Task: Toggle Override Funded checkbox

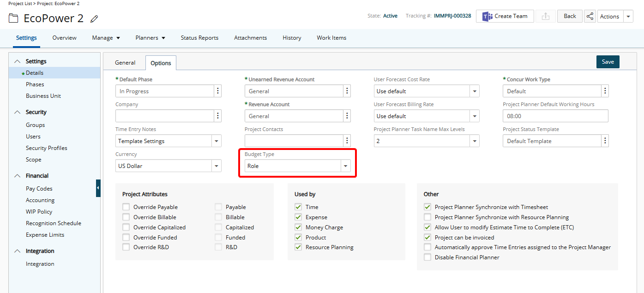Action: (x=126, y=238)
